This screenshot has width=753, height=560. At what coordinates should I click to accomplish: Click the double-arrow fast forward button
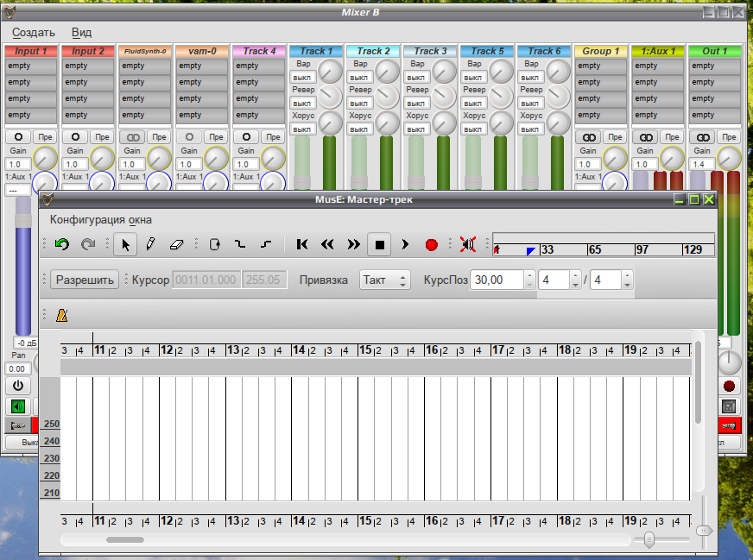point(353,244)
